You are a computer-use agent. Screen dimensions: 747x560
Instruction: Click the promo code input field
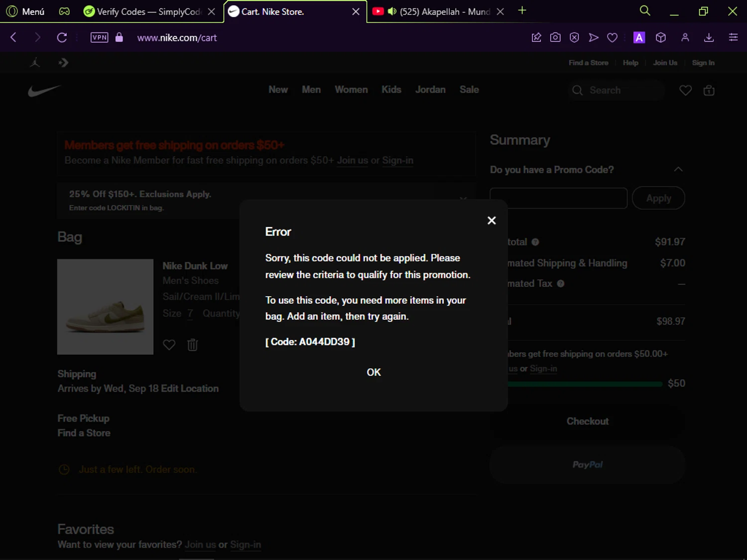pyautogui.click(x=558, y=198)
